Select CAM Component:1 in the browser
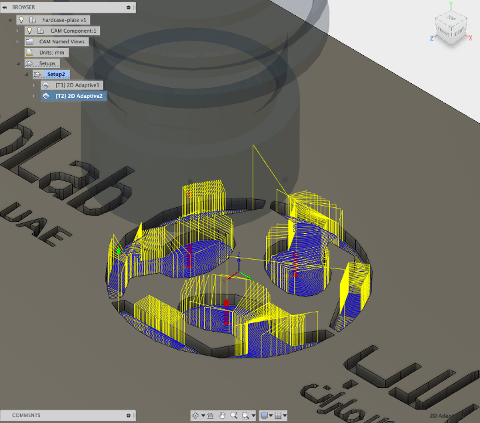This screenshot has height=423, width=480. [x=62, y=31]
